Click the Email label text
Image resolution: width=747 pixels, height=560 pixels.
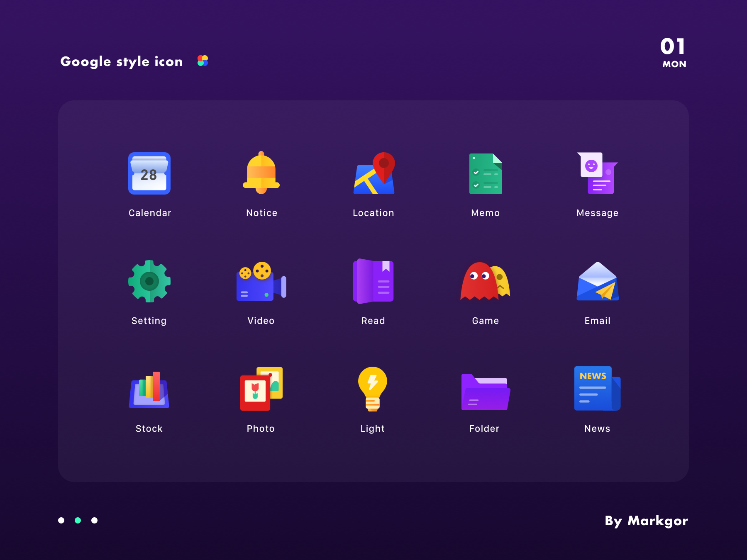click(598, 321)
